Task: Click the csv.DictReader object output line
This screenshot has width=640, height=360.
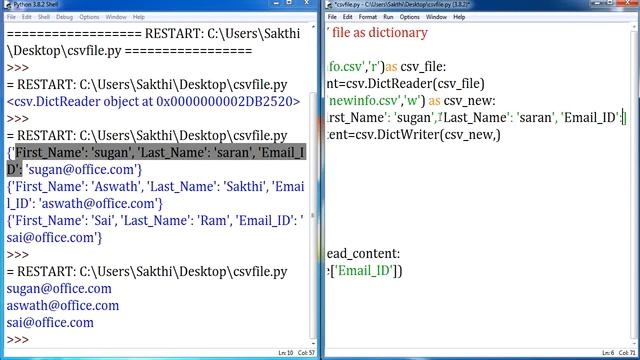Action: coord(153,101)
